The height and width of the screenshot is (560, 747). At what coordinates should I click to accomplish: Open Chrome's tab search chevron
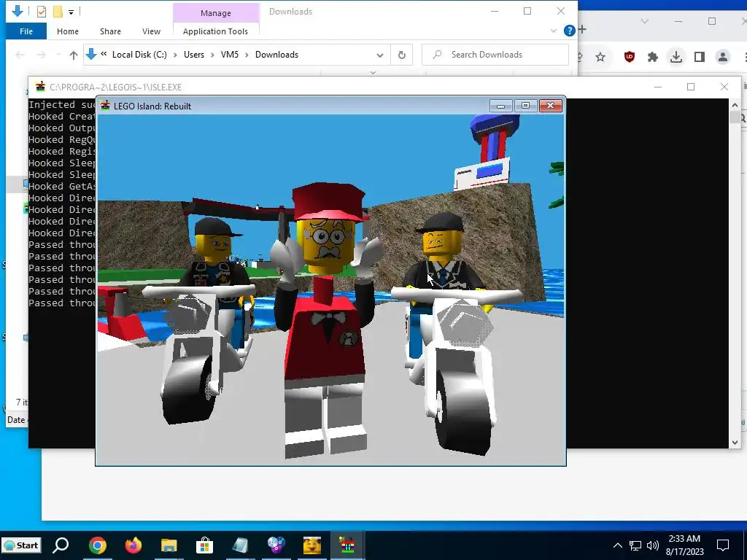(645, 21)
